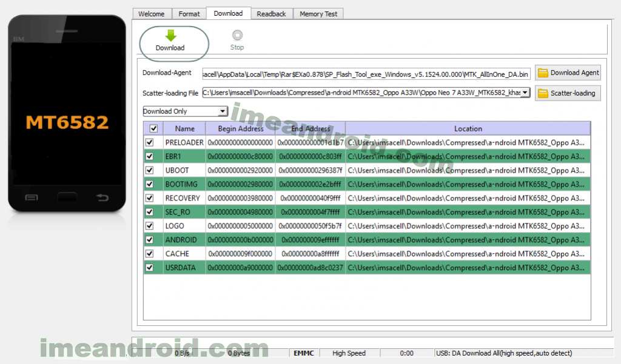The width and height of the screenshot is (621, 364).
Task: Select the SEC_RO name cell
Action: (x=184, y=212)
